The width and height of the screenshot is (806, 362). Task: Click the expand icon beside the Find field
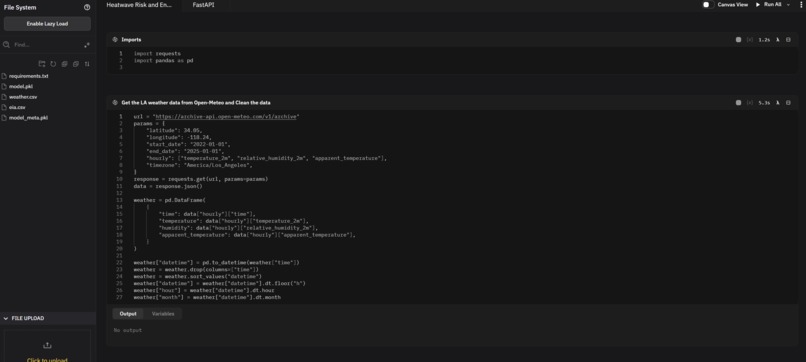87,45
